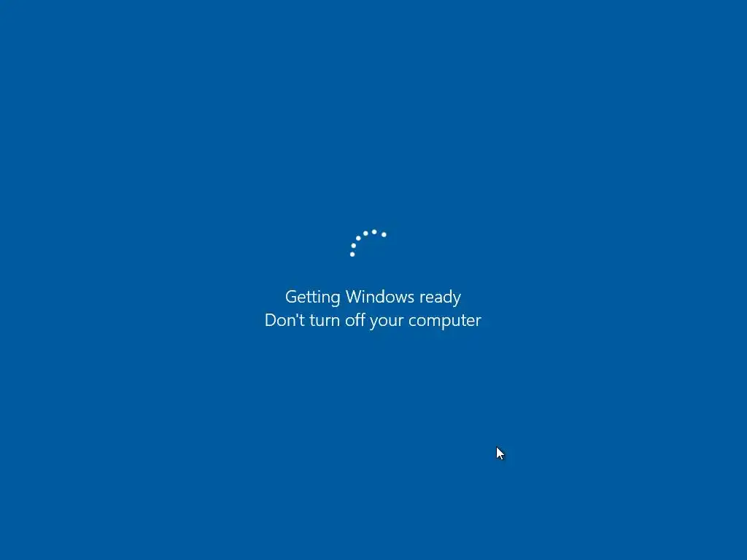The height and width of the screenshot is (560, 747).
Task: Click the word "Getting"
Action: [312, 297]
